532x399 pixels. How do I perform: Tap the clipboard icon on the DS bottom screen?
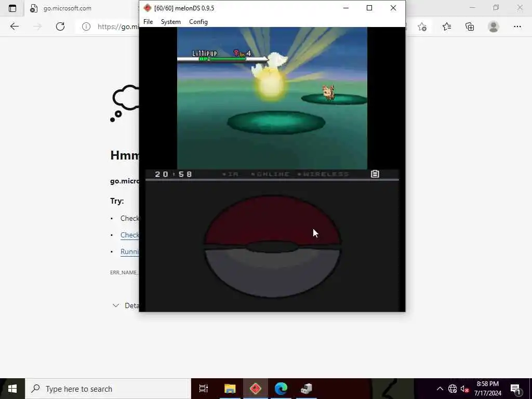pos(375,174)
